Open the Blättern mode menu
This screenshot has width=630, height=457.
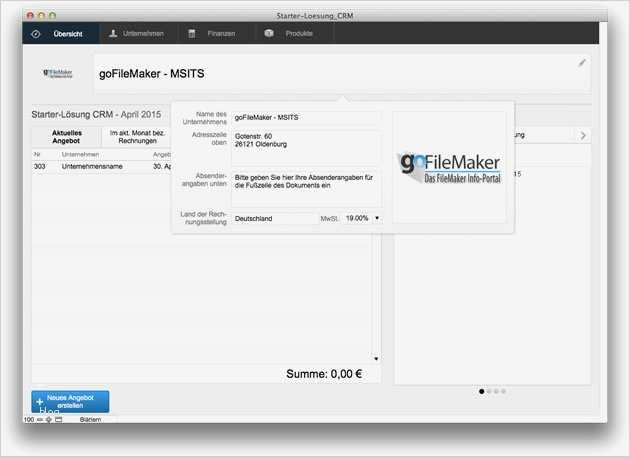(90, 420)
